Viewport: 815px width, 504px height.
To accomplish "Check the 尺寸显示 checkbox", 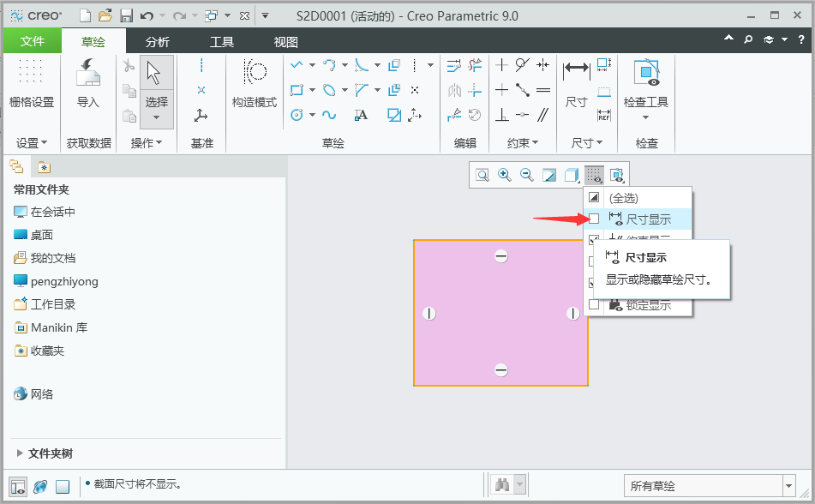I will [594, 219].
